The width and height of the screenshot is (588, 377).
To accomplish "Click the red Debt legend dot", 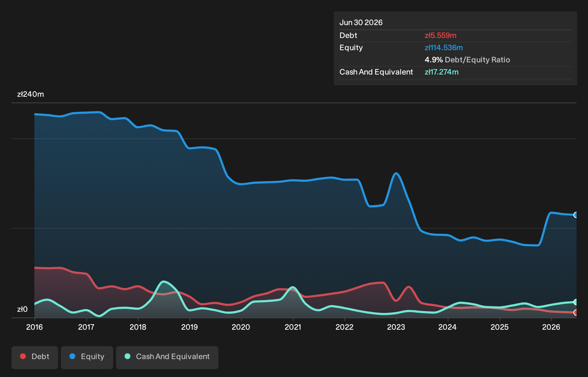I will 23,356.
